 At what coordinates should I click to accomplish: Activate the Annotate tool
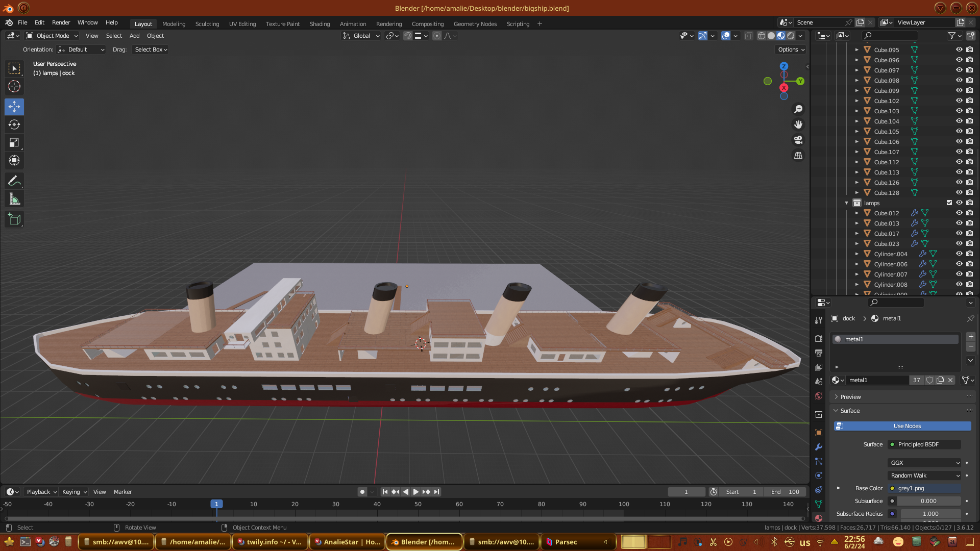(14, 181)
